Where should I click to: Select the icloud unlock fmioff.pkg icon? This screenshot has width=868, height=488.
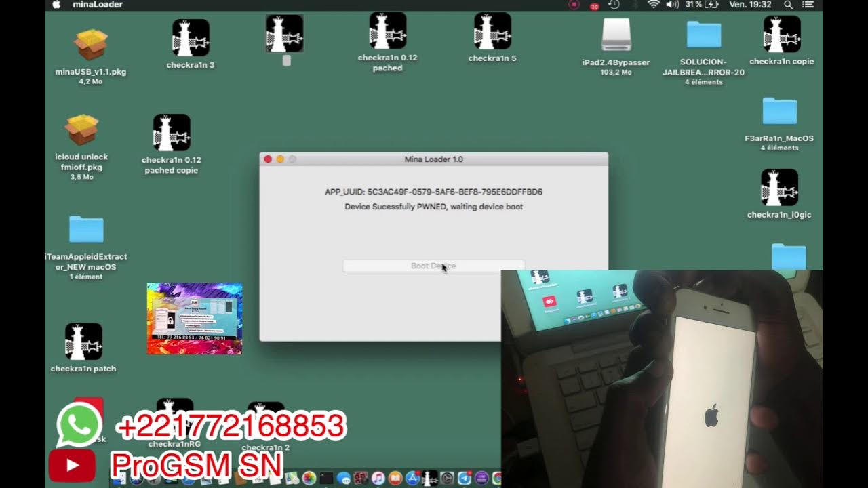point(81,130)
